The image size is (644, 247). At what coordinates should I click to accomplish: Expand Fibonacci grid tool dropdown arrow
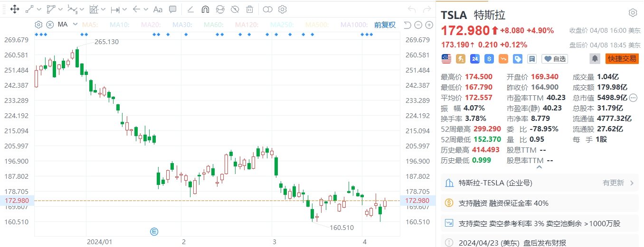(x=104, y=9)
